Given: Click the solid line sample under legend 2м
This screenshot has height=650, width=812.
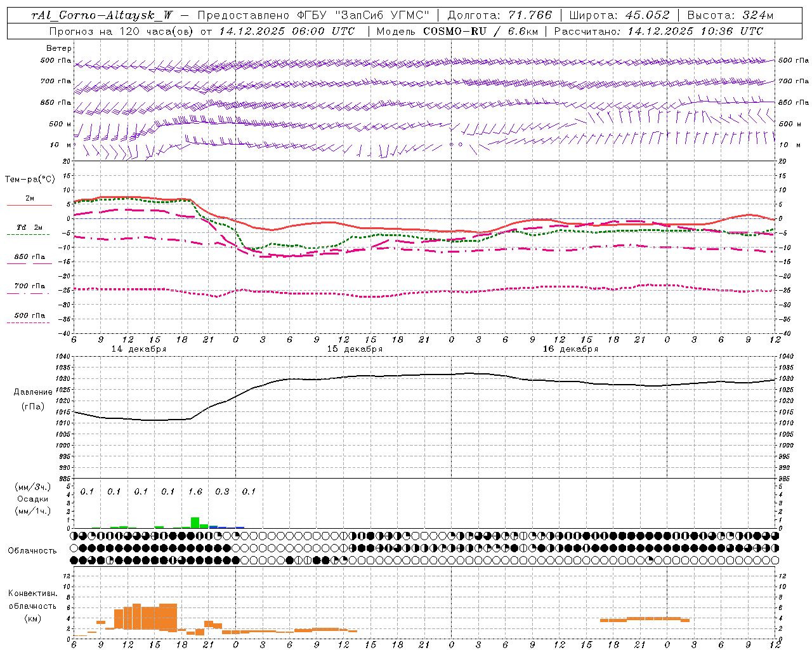Looking at the screenshot, I should 29,205.
